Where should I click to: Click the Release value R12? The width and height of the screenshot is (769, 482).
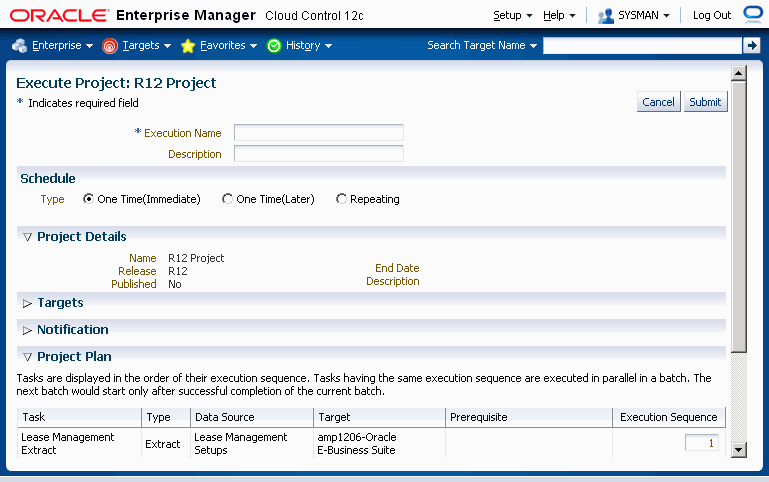[x=178, y=271]
